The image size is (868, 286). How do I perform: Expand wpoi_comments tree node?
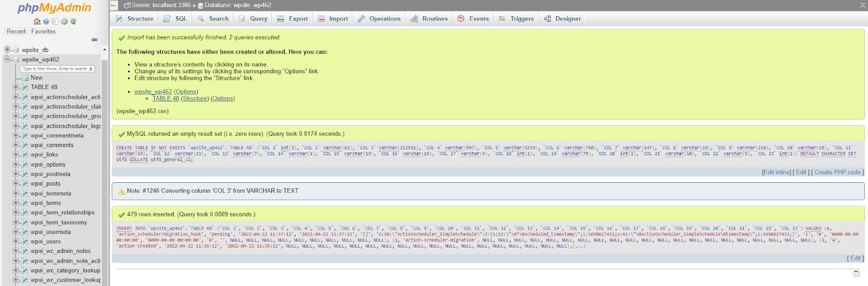tap(16, 145)
